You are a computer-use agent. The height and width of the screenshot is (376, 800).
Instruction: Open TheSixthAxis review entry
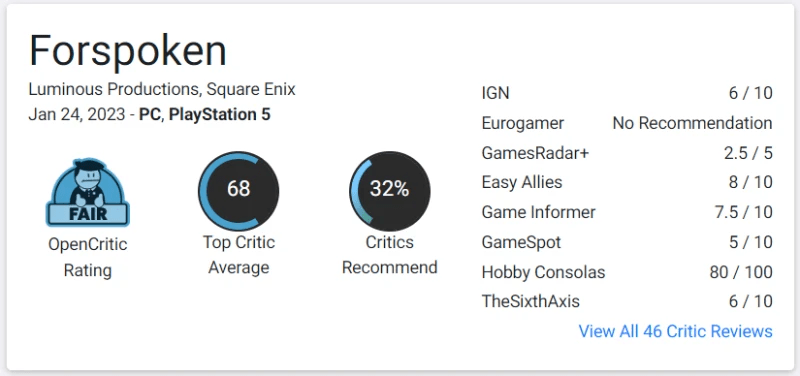coord(627,302)
